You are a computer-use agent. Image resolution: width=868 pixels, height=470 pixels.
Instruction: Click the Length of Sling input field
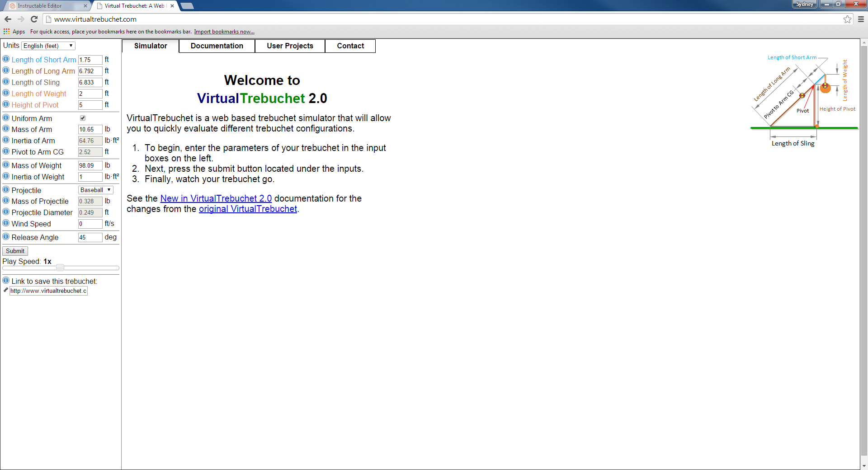point(90,82)
